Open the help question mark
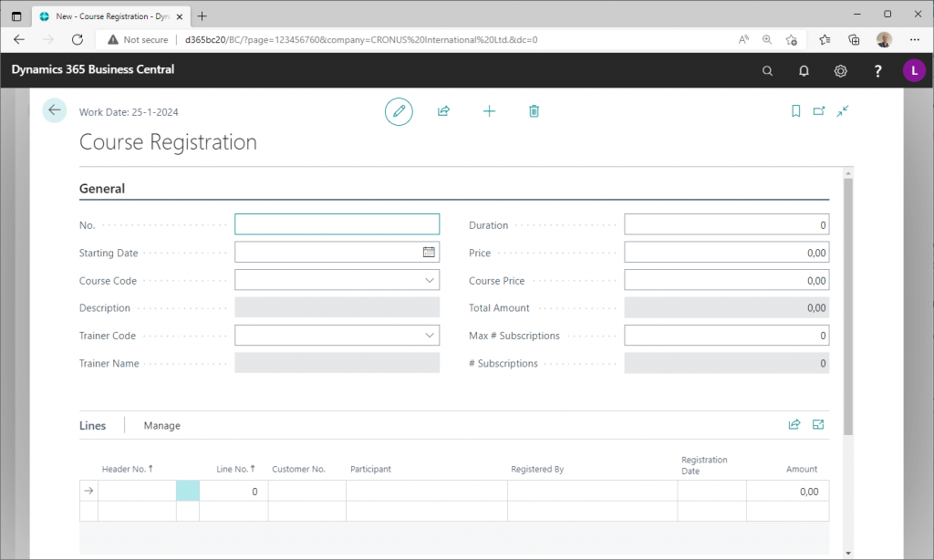934x560 pixels. (877, 71)
